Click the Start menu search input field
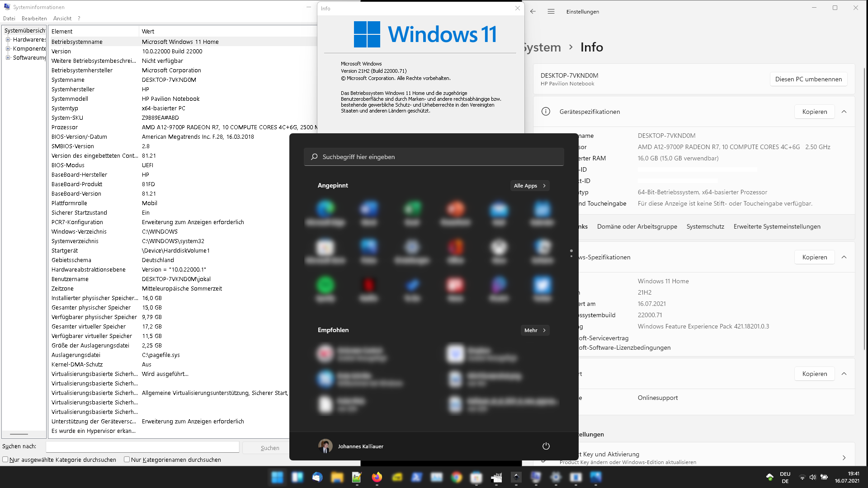Screen dimensions: 868x488 [x=434, y=157]
